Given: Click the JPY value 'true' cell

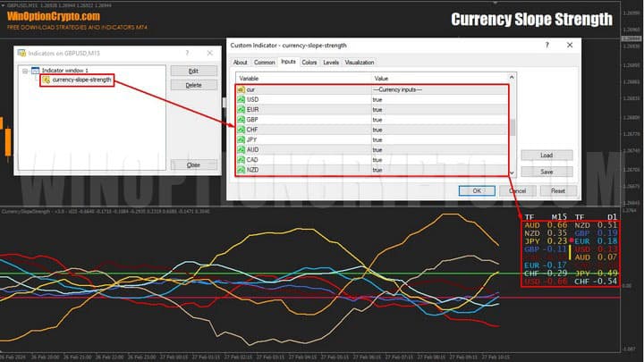Looking at the screenshot, I should click(x=439, y=139).
